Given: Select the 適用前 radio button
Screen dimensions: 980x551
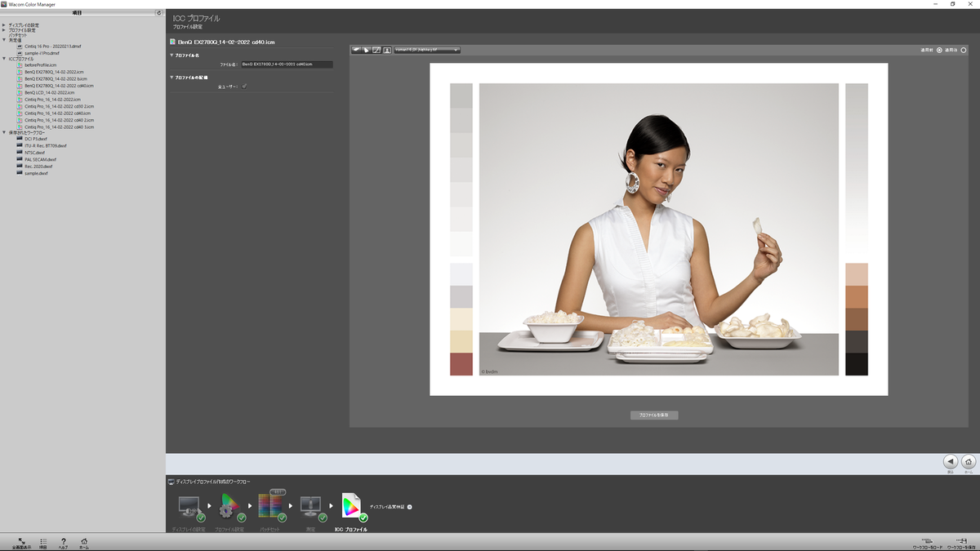Looking at the screenshot, I should pos(939,50).
